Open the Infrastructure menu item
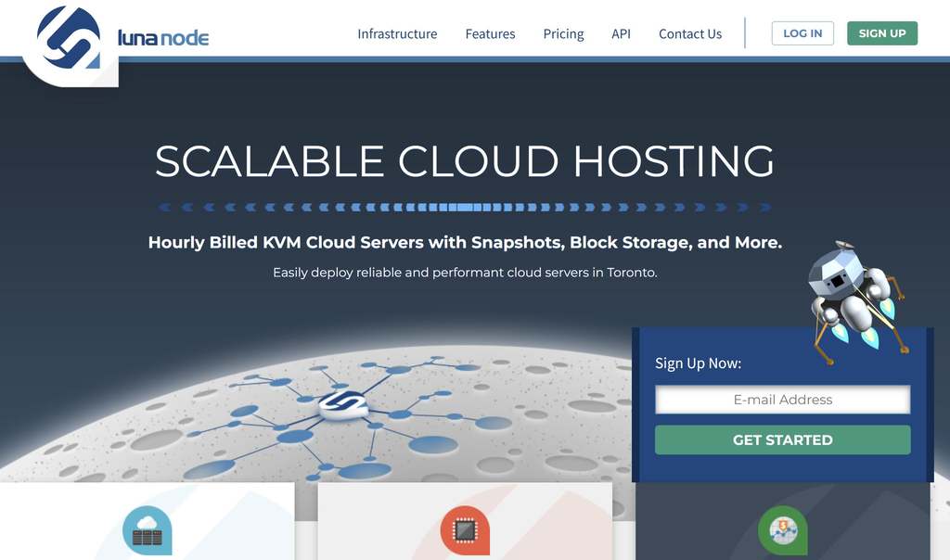Screen dimensions: 950x560 tap(397, 34)
